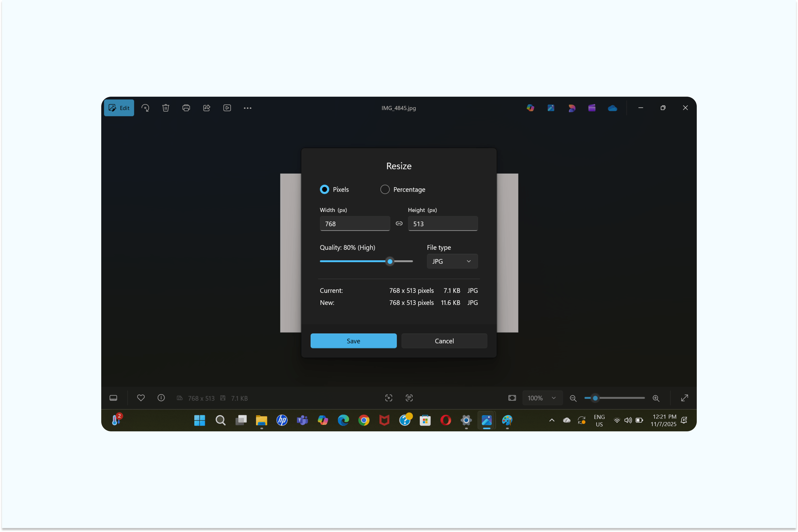Delete IMG_4845.jpg
Image resolution: width=798 pixels, height=532 pixels.
pyautogui.click(x=166, y=108)
